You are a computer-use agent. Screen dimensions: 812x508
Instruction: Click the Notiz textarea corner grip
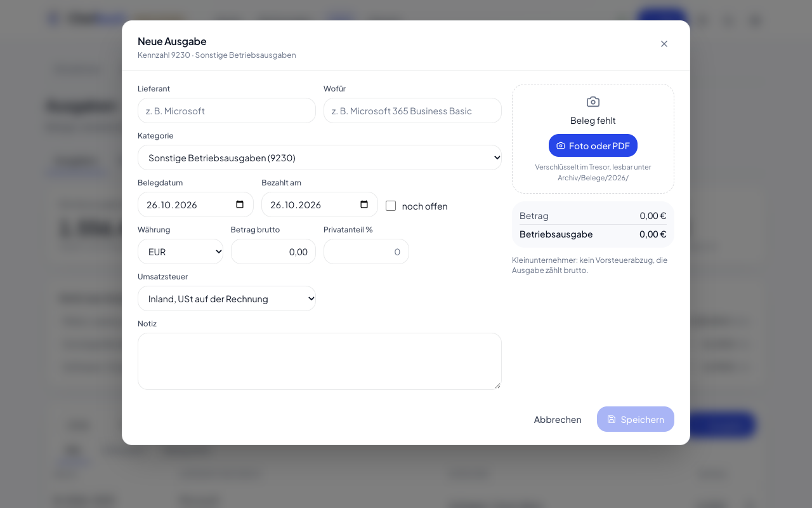pyautogui.click(x=497, y=385)
